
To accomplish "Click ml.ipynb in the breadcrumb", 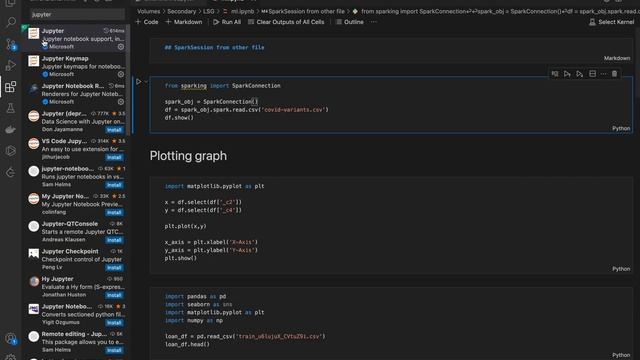I will tap(242, 11).
